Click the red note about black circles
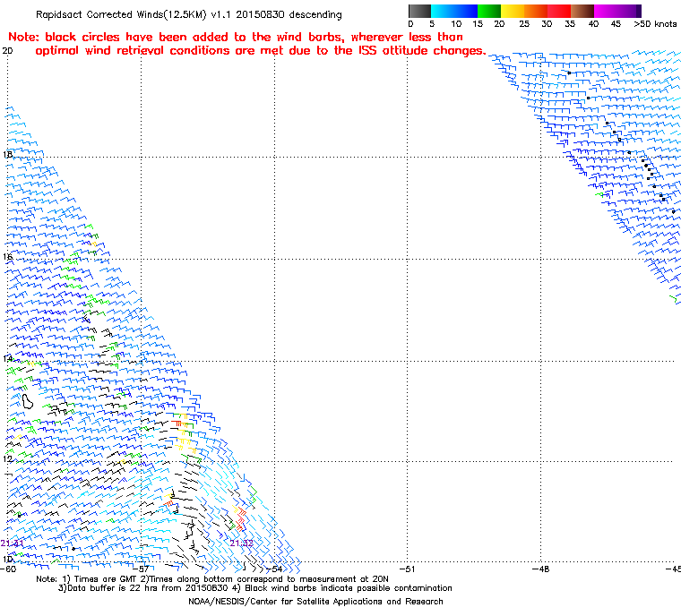Image resolution: width=681 pixels, height=616 pixels. coord(247,43)
